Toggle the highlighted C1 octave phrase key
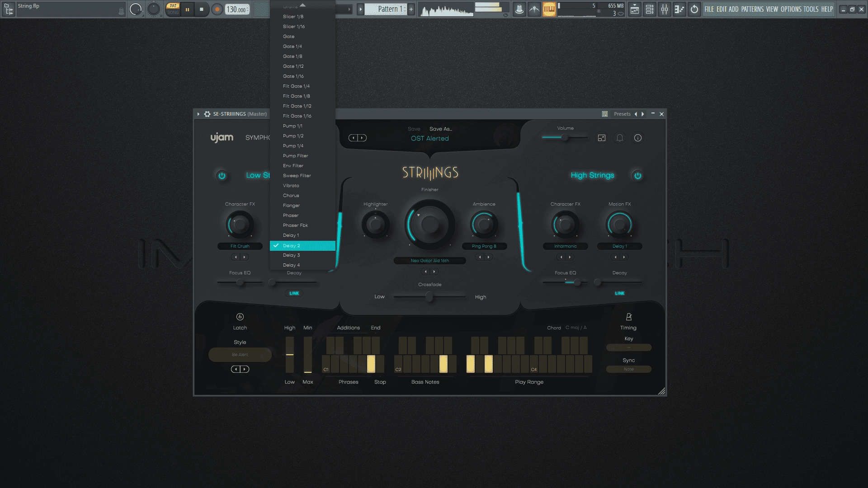Image resolution: width=868 pixels, height=488 pixels. [371, 364]
